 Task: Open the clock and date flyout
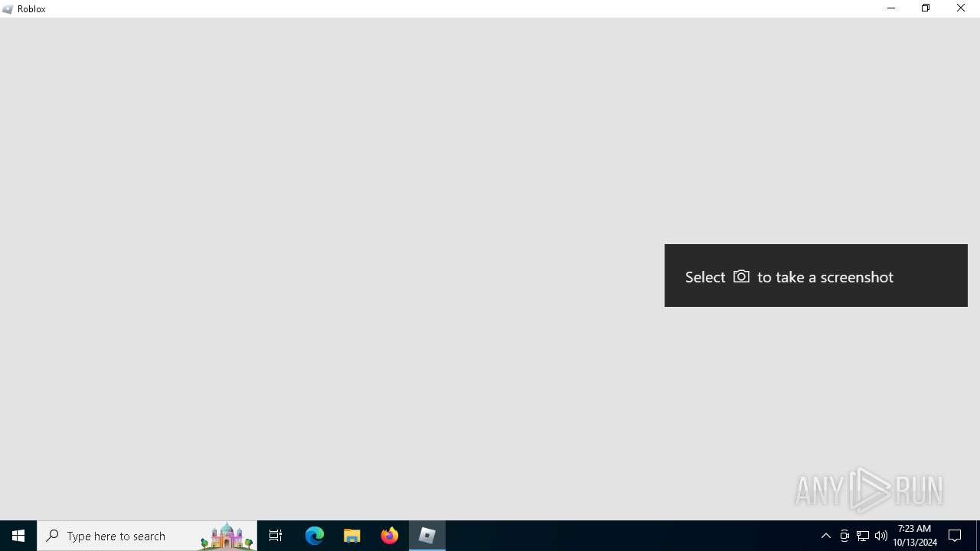coord(915,536)
